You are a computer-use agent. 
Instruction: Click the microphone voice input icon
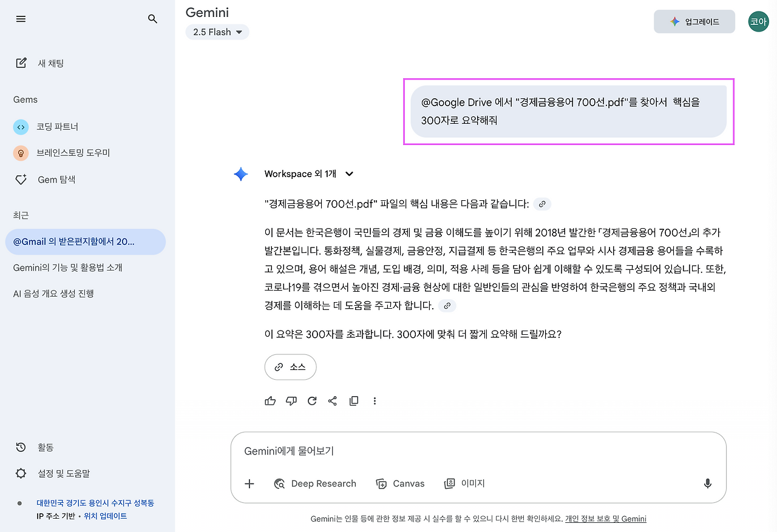tap(707, 483)
